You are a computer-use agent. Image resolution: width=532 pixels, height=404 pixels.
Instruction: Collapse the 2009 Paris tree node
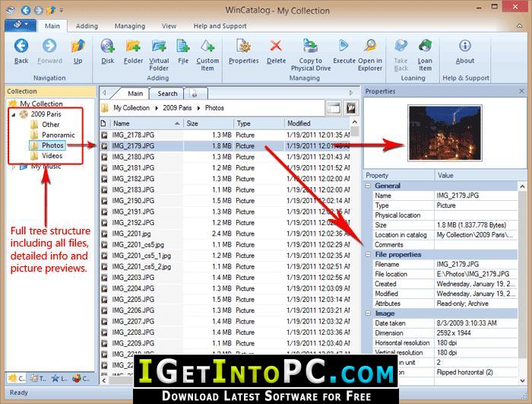click(14, 115)
